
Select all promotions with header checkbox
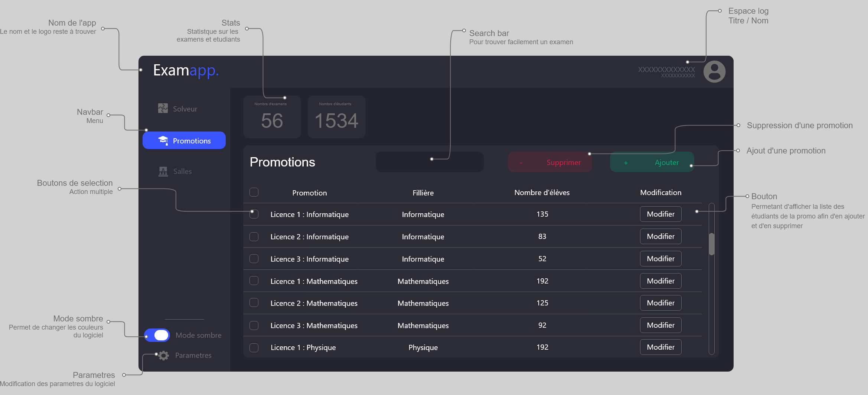254,192
